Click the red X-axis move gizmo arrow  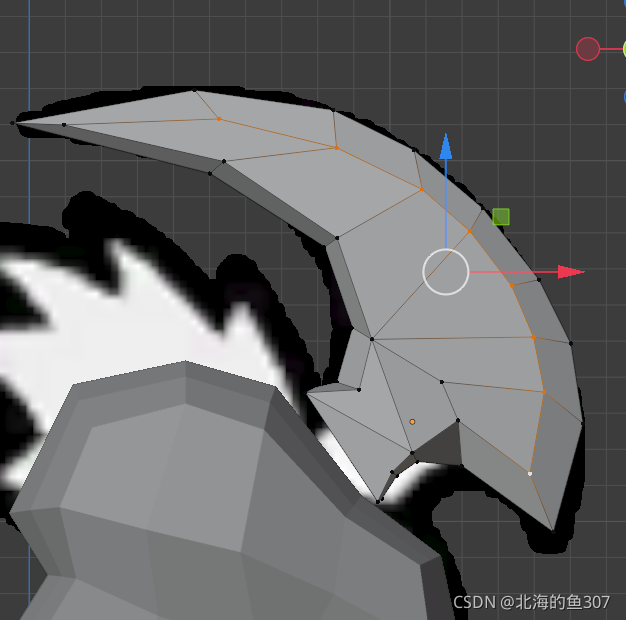pyautogui.click(x=571, y=272)
